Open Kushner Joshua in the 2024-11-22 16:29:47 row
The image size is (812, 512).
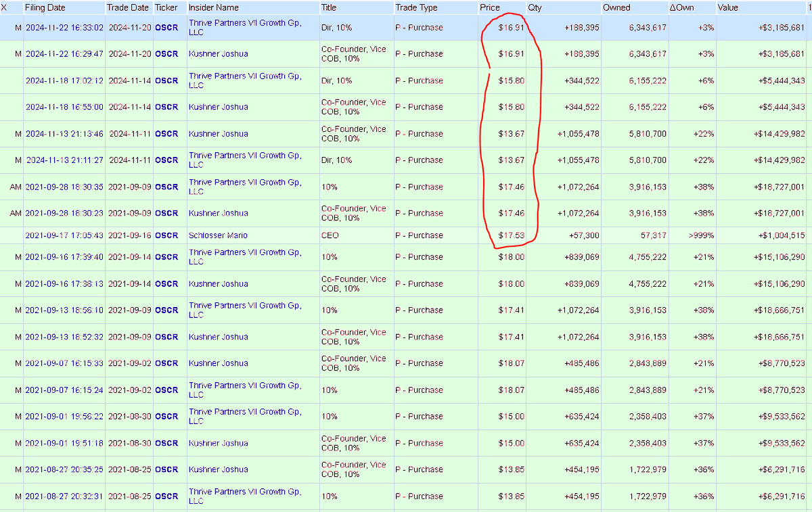218,54
